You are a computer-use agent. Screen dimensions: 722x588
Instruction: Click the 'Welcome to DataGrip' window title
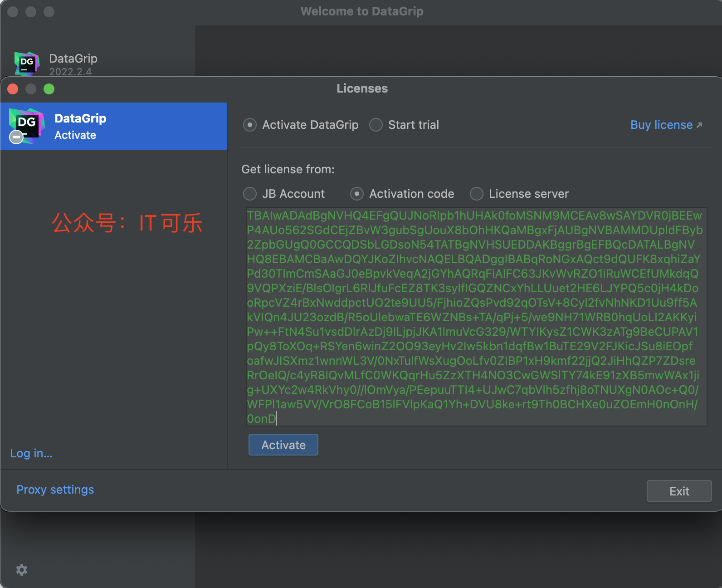pyautogui.click(x=362, y=11)
